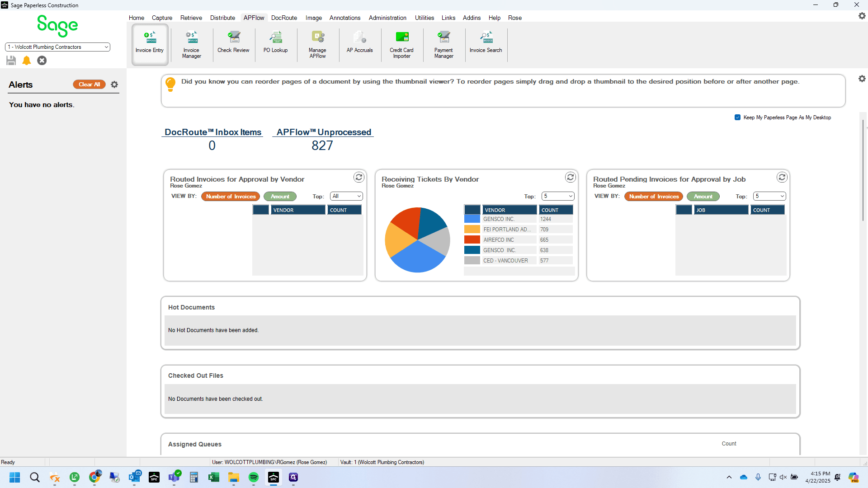
Task: Select the GENSCO INC. row with count 638
Action: [519, 250]
